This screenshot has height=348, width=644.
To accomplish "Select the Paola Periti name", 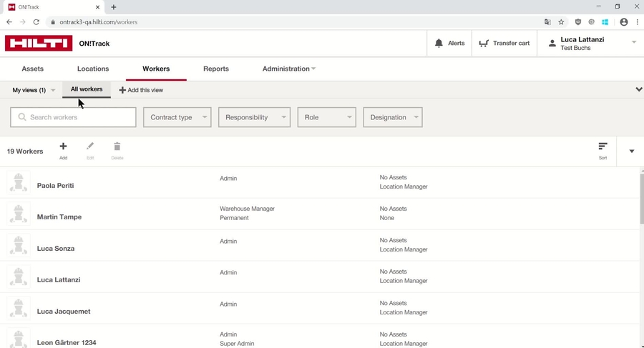I will [x=55, y=186].
